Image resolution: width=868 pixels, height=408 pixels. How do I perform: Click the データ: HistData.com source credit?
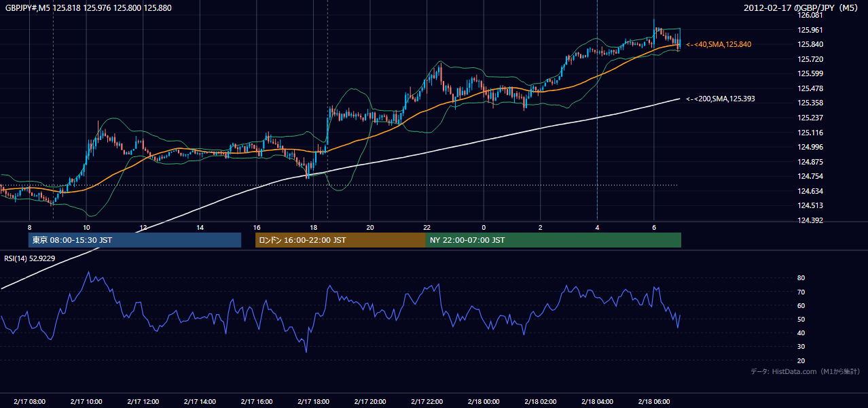coord(806,371)
